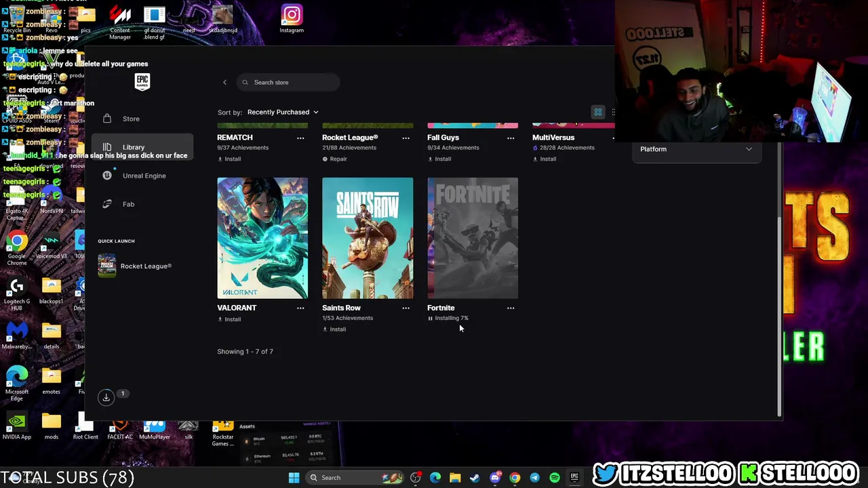Screen dimensions: 868x488
Task: Open the Store section in Epic sidebar
Action: tap(131, 119)
